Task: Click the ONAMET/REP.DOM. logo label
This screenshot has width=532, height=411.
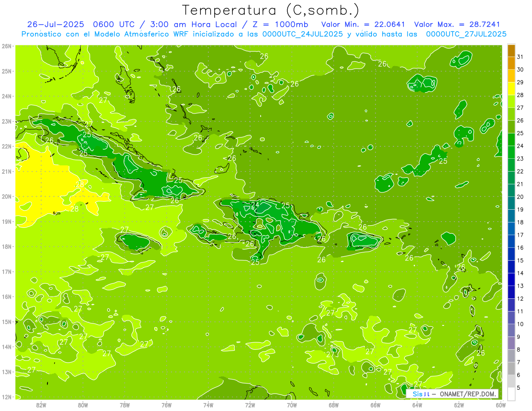Action: (469, 394)
